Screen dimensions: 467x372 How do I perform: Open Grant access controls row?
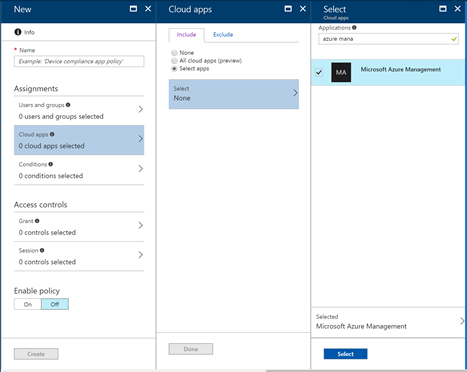79,227
